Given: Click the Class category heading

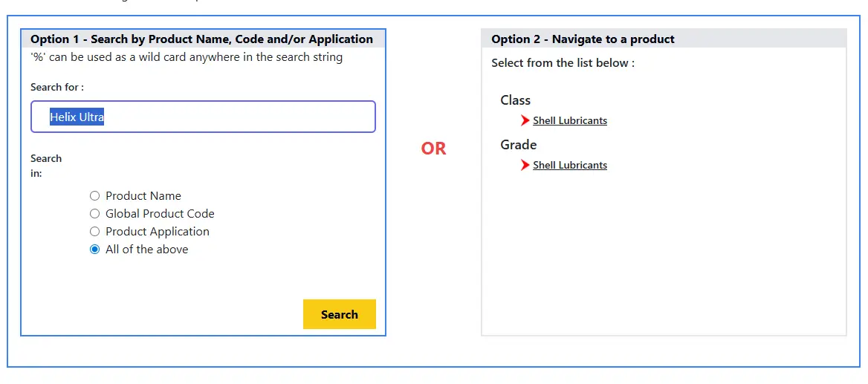Looking at the screenshot, I should click(x=515, y=100).
